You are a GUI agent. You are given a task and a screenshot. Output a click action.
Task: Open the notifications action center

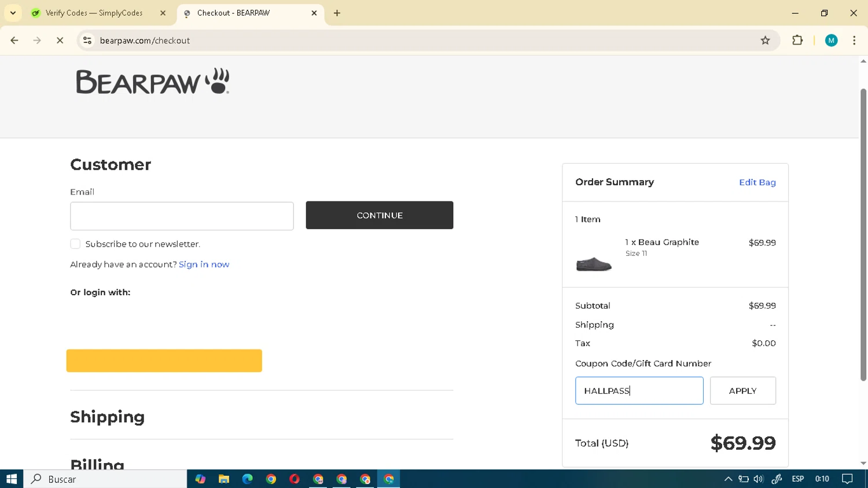coord(847,479)
